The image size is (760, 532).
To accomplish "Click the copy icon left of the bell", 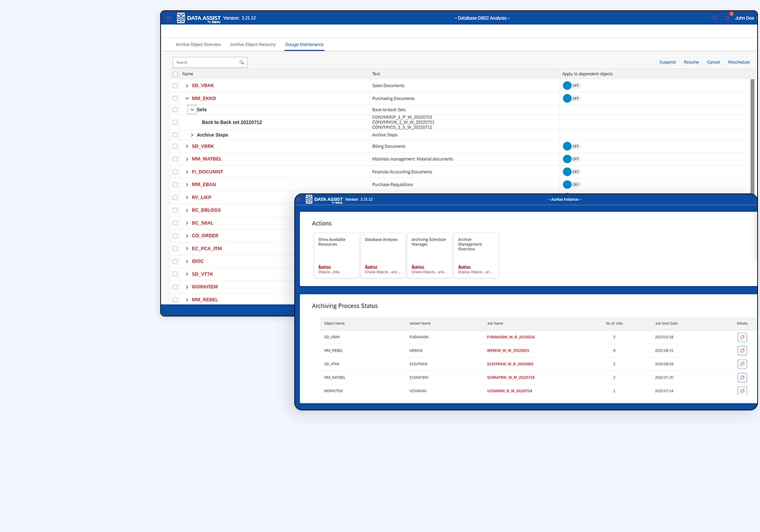I will 714,19.
